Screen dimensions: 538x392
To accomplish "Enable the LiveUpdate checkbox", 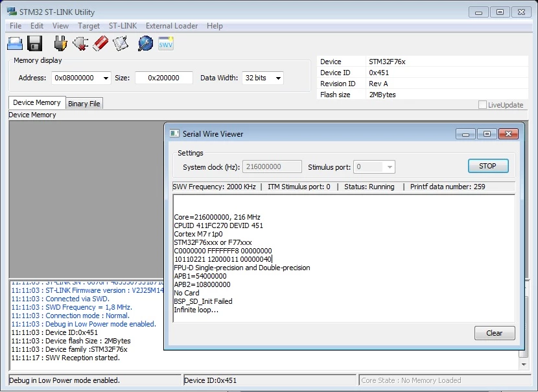I will point(482,105).
